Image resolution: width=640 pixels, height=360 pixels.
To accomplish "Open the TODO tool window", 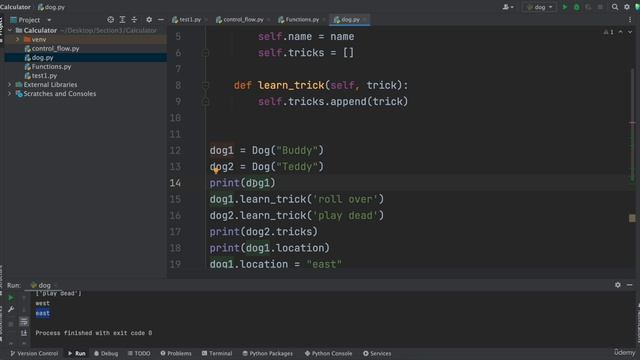I will click(139, 353).
